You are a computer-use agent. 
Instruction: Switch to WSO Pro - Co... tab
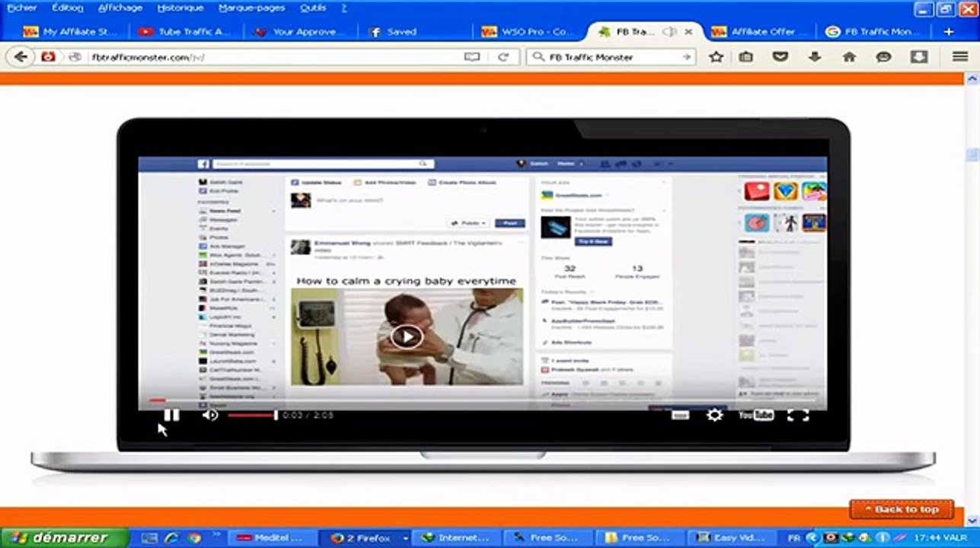point(528,32)
